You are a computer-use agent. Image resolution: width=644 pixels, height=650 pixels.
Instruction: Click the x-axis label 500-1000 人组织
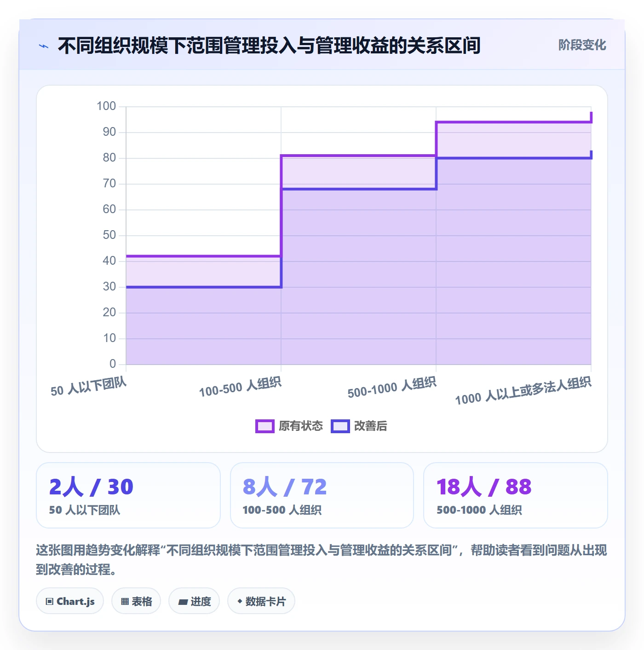click(392, 387)
